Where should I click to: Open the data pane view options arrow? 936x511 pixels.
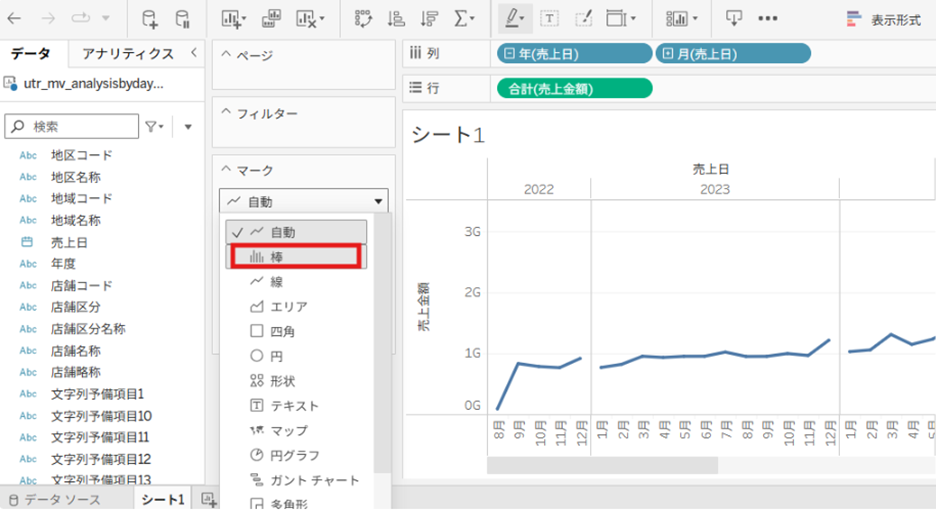click(x=188, y=127)
